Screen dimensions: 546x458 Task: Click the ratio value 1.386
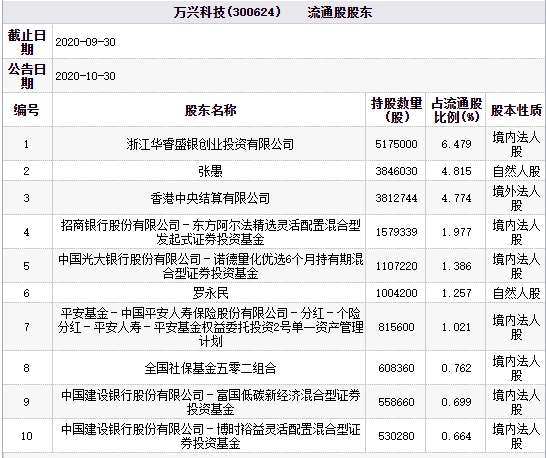tap(456, 266)
